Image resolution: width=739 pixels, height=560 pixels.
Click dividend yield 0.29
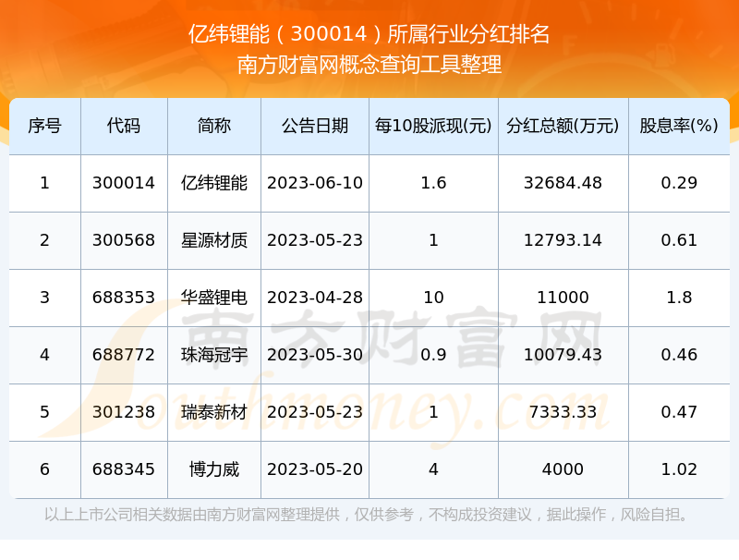[679, 183]
